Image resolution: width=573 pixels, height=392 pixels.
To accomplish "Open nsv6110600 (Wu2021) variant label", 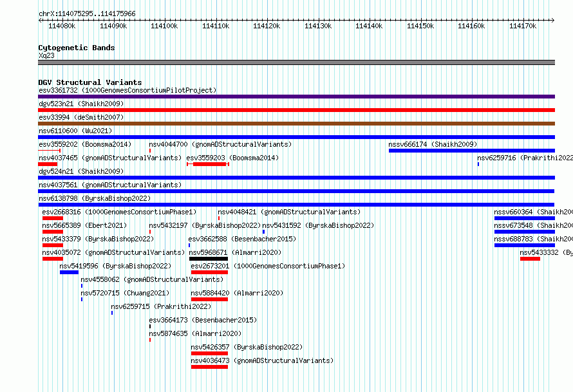I will coord(75,131).
